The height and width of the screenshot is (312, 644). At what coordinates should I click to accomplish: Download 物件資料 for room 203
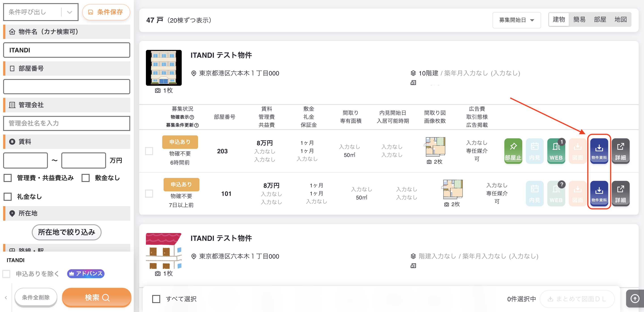(599, 151)
